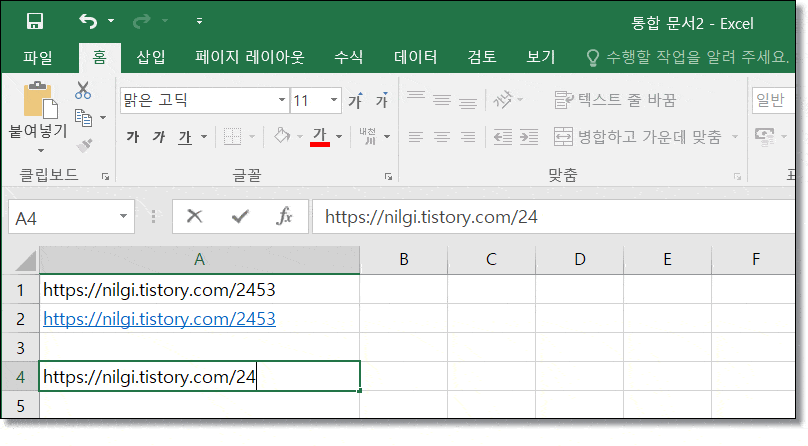Image resolution: width=808 pixels, height=446 pixels.
Task: Cancel entry with the X icon
Action: pos(195,216)
